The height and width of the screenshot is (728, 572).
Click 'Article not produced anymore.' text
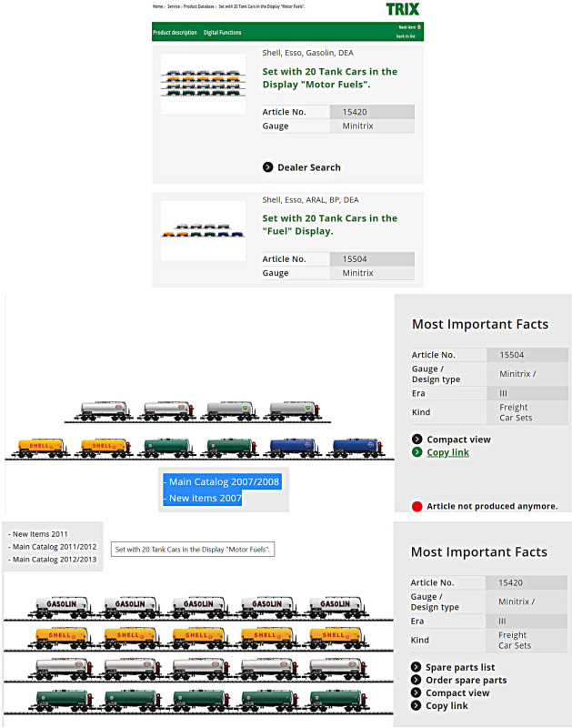point(492,506)
